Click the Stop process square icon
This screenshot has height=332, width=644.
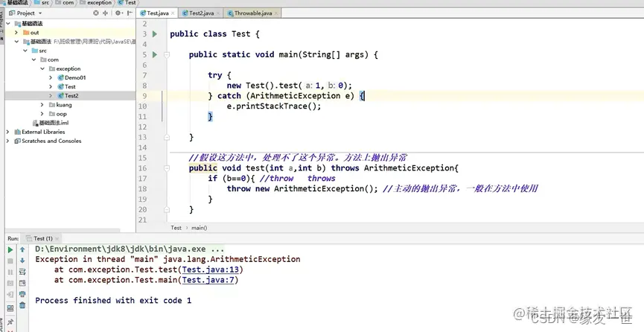coord(10,261)
